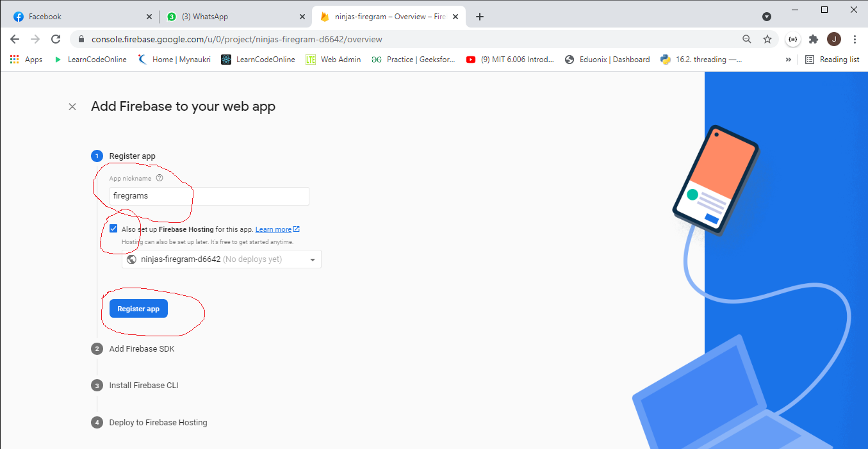Open the Chrome profile avatar J
Viewport: 868px width, 449px height.
(x=834, y=39)
